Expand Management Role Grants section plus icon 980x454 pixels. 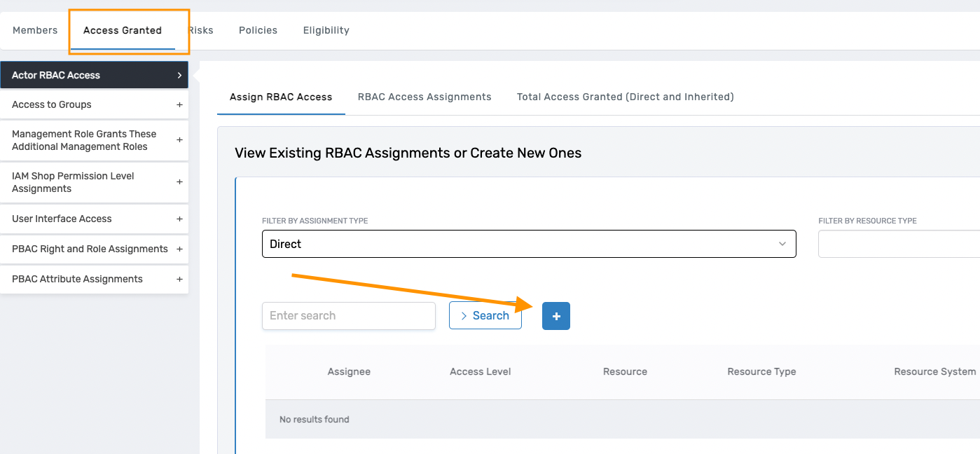coord(179,140)
